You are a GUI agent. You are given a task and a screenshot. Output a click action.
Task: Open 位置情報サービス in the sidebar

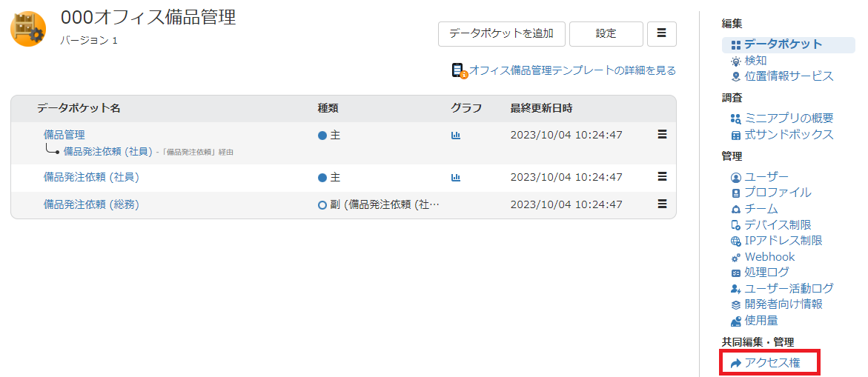789,76
